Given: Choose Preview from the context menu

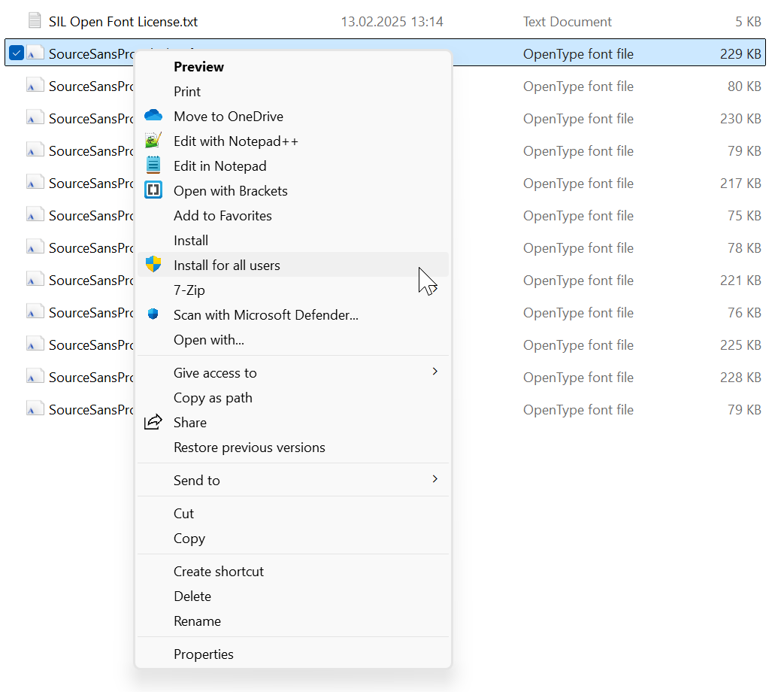Looking at the screenshot, I should 293,66.
